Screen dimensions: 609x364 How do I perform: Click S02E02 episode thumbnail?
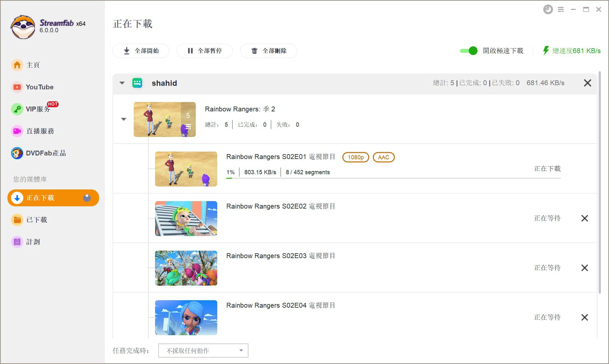(186, 219)
